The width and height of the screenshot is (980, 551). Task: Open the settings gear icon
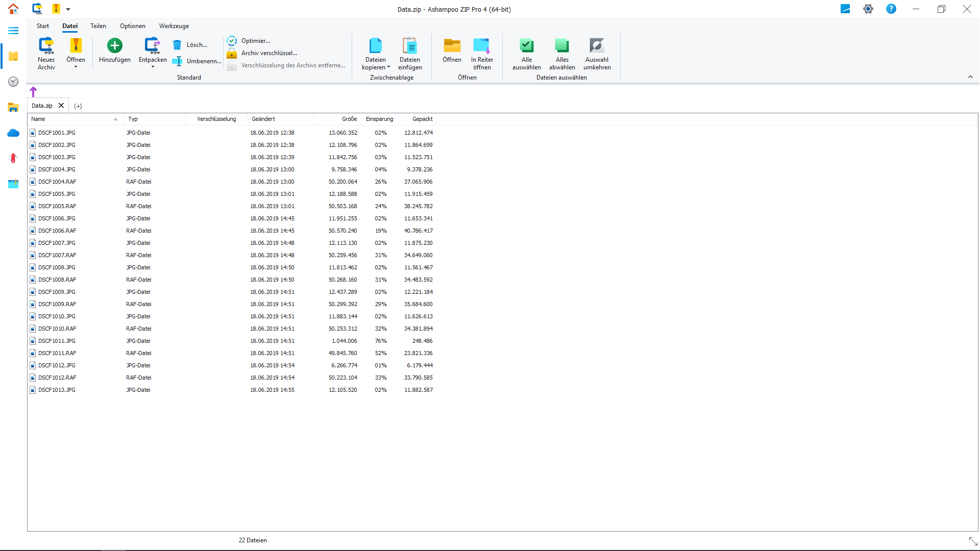868,9
